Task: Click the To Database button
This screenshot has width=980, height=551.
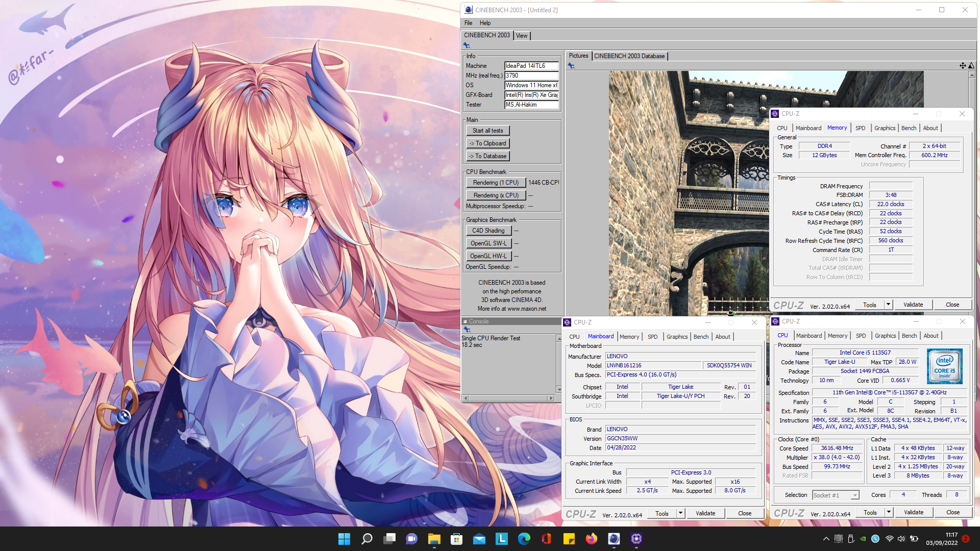Action: click(x=487, y=156)
